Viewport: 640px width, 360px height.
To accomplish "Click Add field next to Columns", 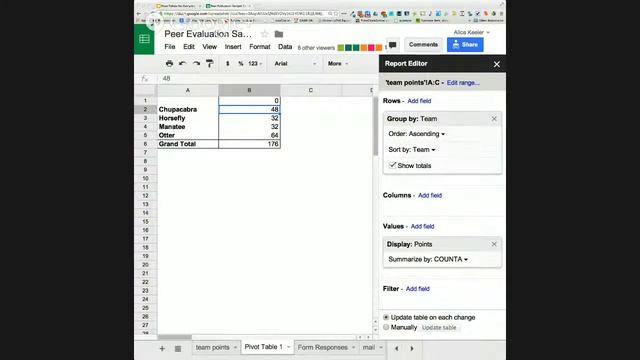I will (x=430, y=196).
